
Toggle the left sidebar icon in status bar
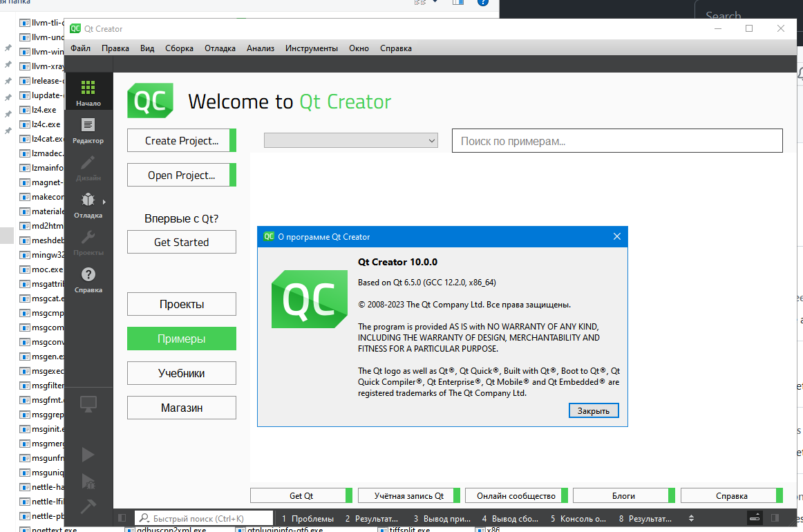click(122, 518)
